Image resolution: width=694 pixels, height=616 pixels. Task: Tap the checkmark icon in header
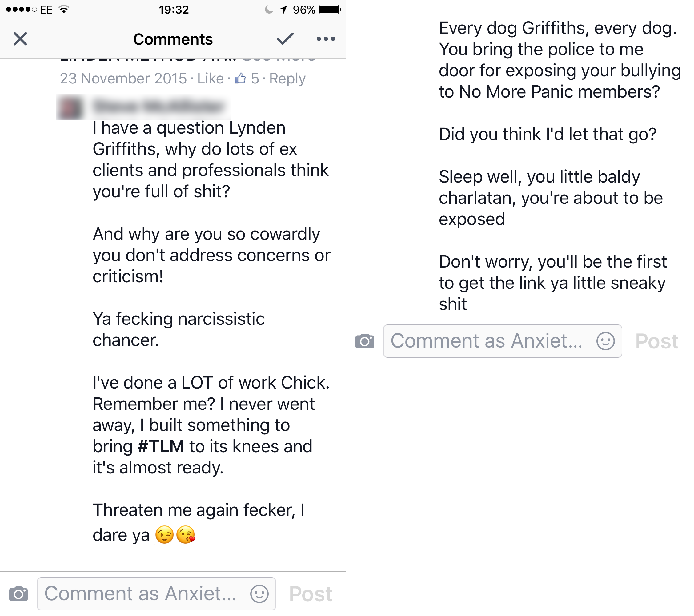285,39
